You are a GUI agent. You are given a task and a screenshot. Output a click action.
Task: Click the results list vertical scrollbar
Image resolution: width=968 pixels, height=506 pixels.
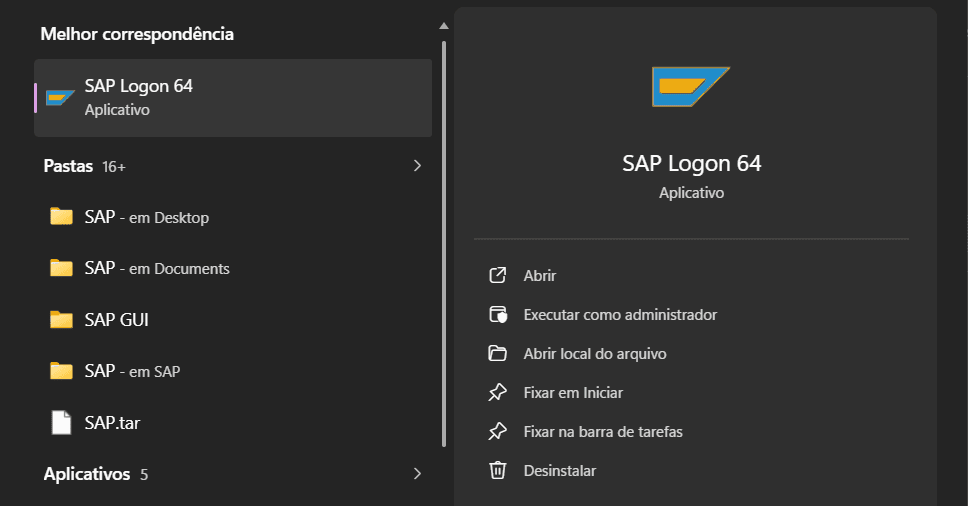tap(444, 244)
